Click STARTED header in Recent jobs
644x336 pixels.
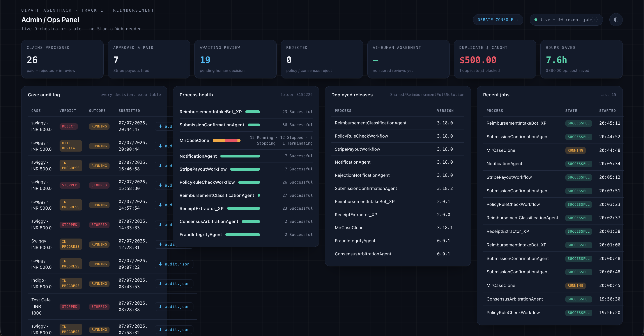[607, 111]
